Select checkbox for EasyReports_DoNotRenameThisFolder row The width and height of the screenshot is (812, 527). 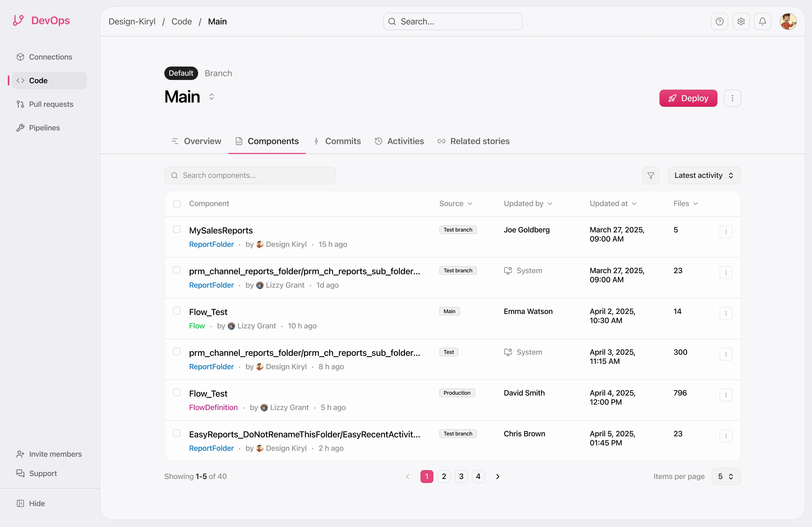[x=176, y=433]
